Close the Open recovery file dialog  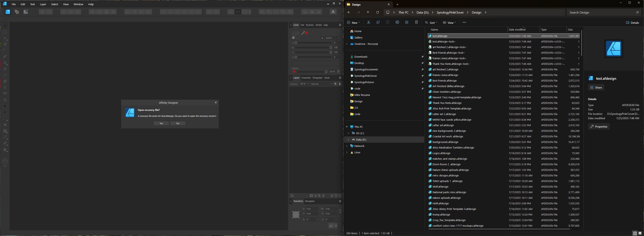(216, 102)
